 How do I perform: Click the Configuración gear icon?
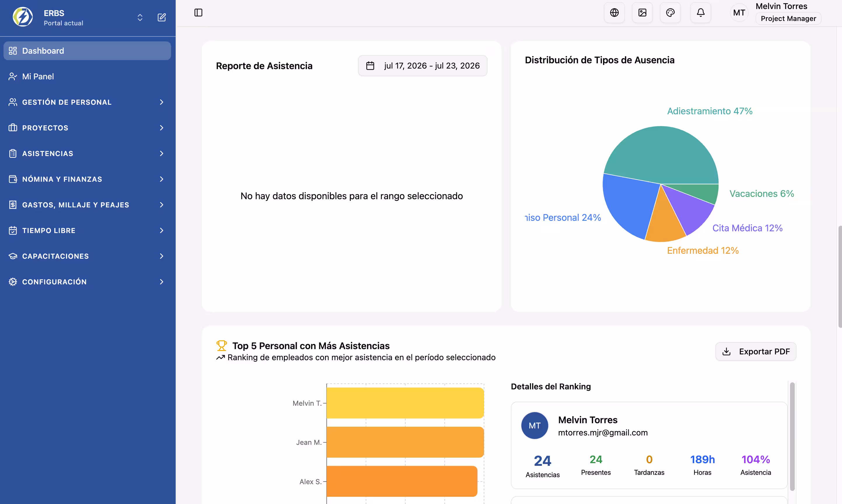click(x=13, y=281)
